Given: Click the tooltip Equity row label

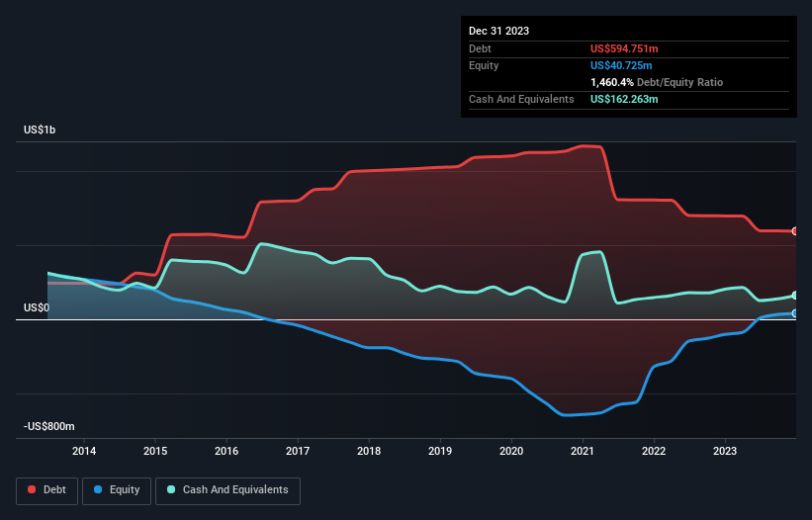Looking at the screenshot, I should [x=484, y=65].
